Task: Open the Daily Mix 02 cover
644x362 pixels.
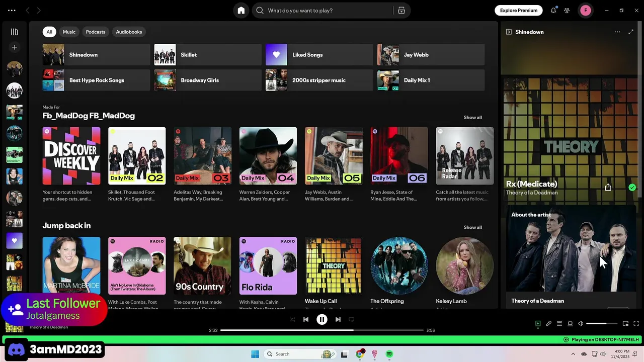Action: pos(137,156)
